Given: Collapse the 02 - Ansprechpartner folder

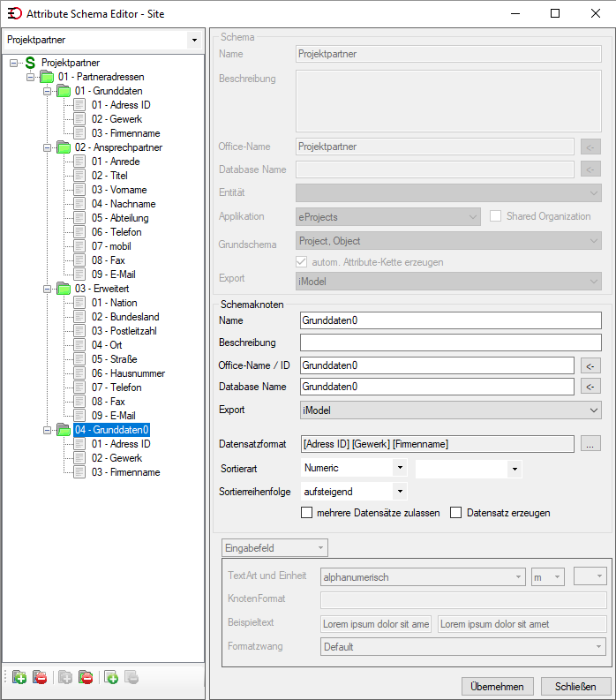Looking at the screenshot, I should [x=47, y=147].
